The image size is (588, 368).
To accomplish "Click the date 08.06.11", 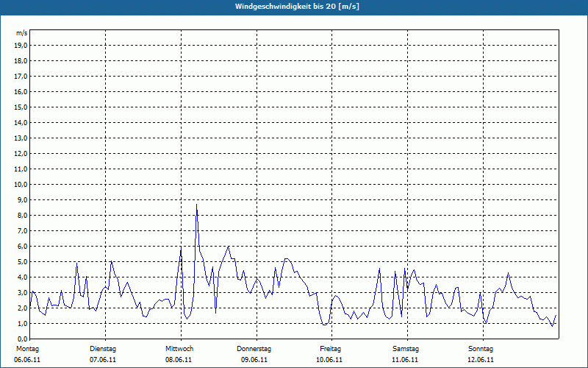I will click(x=179, y=360).
